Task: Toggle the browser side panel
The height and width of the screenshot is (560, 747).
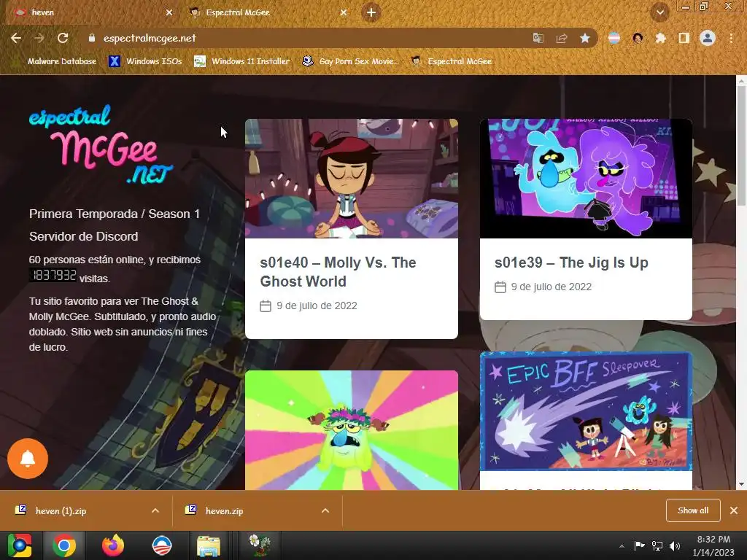Action: (684, 38)
